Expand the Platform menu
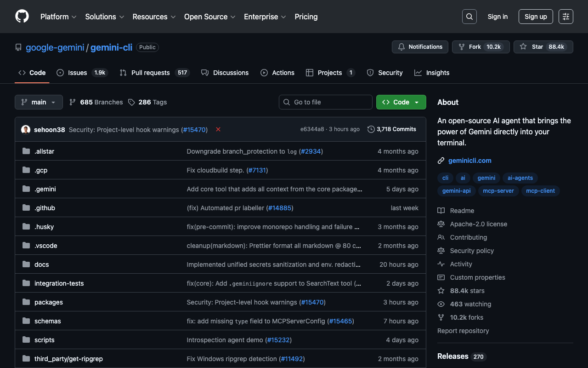The image size is (588, 368). (x=58, y=17)
